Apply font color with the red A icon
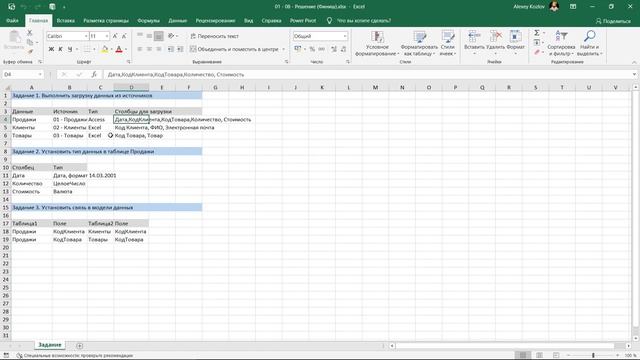 pyautogui.click(x=119, y=49)
